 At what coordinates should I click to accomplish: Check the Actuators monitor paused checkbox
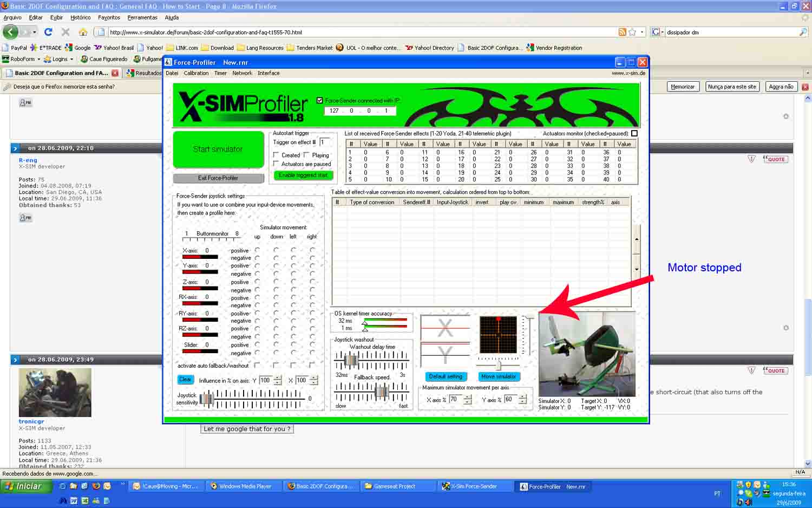coord(634,133)
